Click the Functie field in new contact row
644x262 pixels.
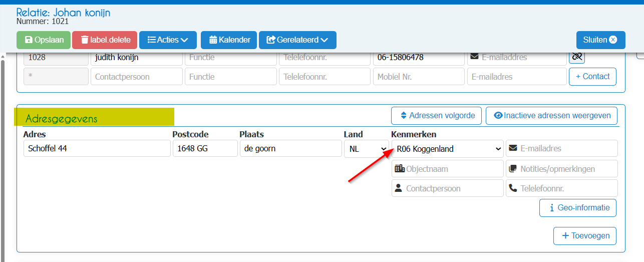coord(230,77)
